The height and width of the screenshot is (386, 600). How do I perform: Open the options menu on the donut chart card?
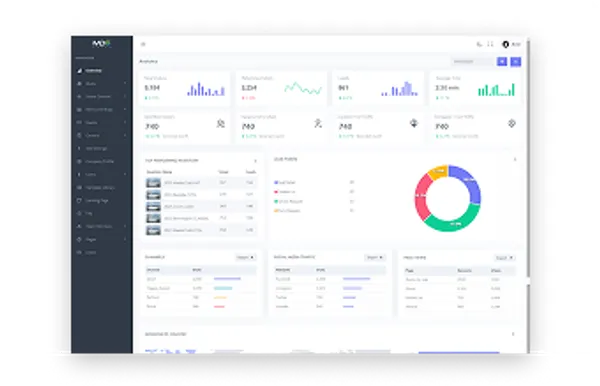[515, 160]
